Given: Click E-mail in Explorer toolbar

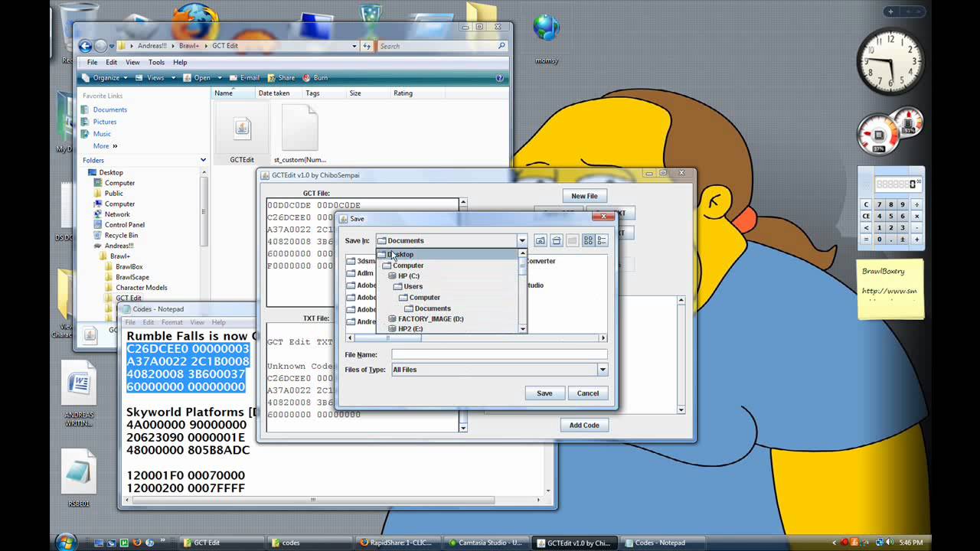Looking at the screenshot, I should (244, 78).
